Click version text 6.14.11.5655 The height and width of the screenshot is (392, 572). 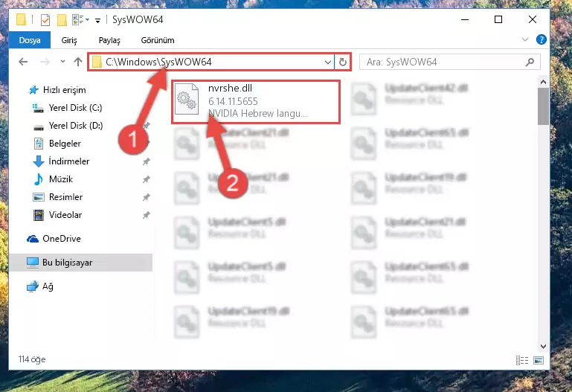coord(233,101)
